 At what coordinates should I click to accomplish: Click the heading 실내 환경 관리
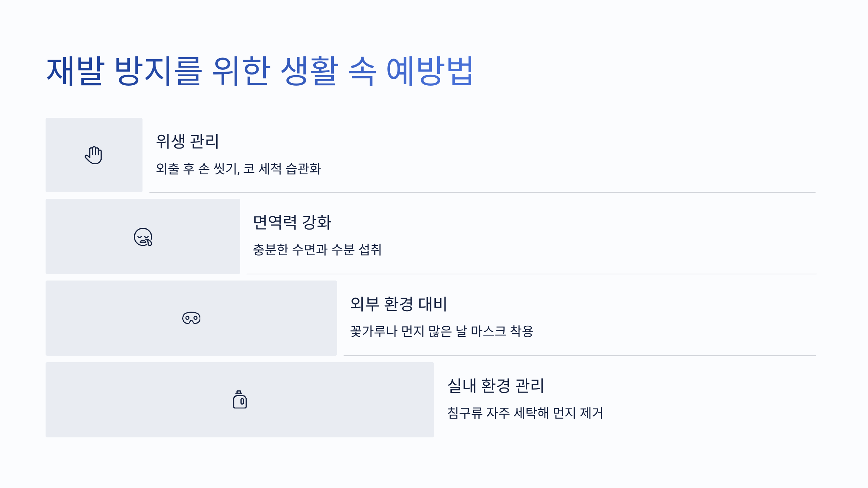(495, 386)
